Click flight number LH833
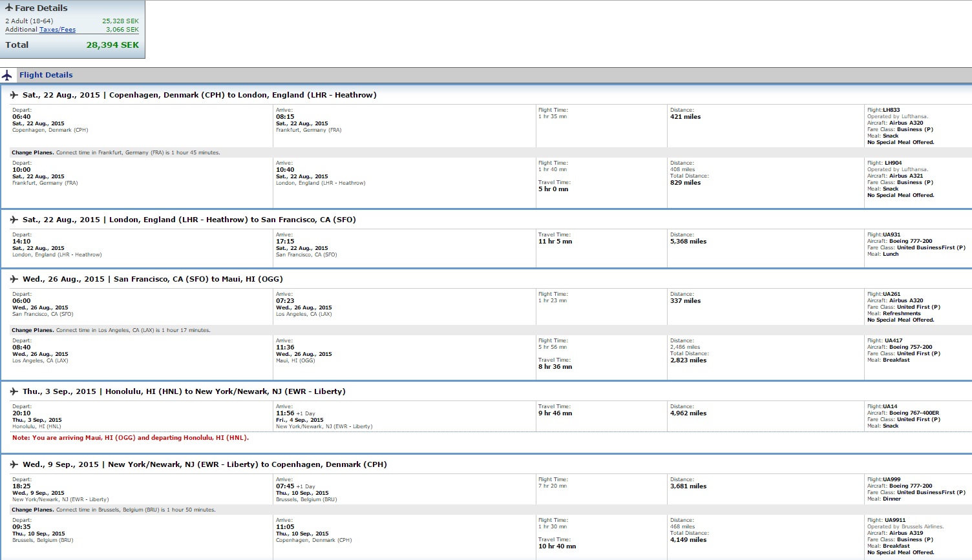 891,110
